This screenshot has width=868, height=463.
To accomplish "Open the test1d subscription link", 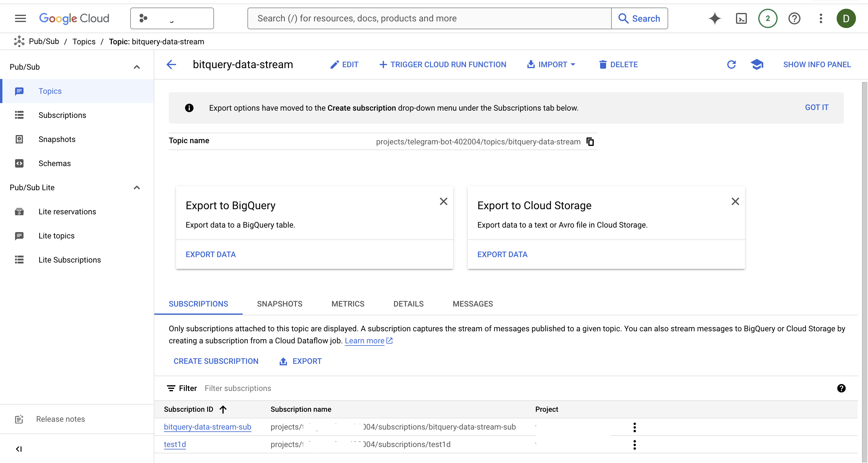I will (x=175, y=444).
